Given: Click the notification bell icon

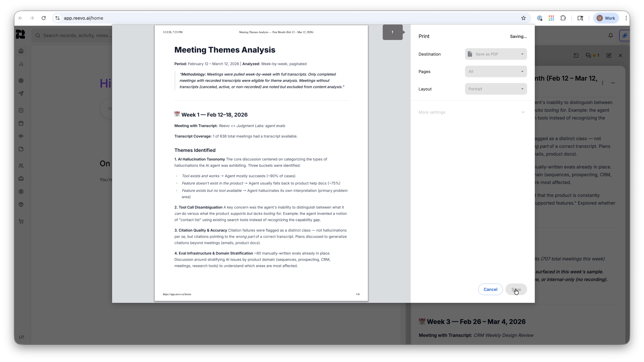Looking at the screenshot, I should 611,36.
